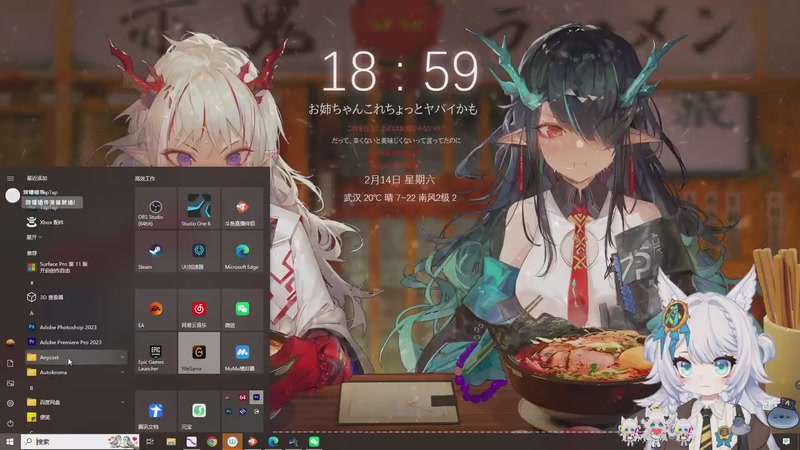Open the Yuanbao tile
The image size is (800, 450).
(199, 411)
